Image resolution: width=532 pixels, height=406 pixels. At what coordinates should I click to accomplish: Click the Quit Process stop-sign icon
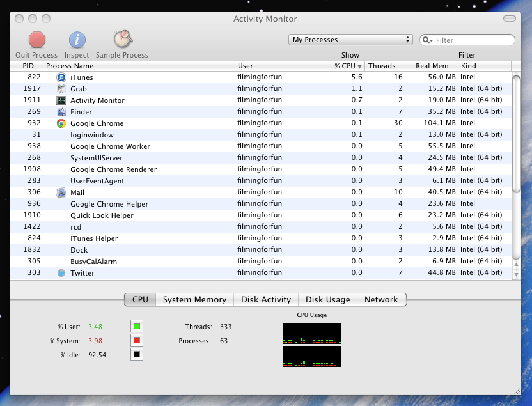[36, 40]
